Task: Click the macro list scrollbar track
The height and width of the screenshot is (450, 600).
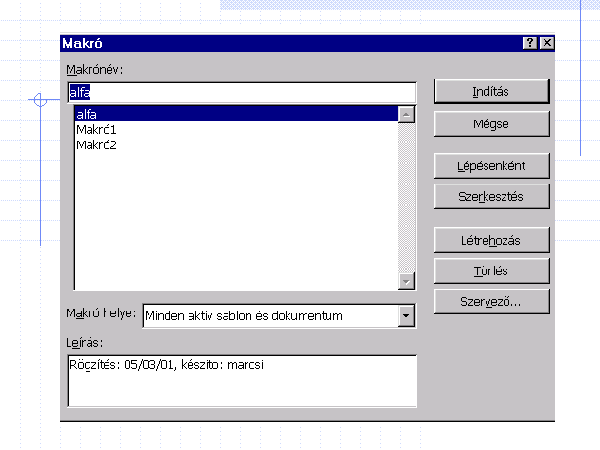Action: [x=406, y=200]
